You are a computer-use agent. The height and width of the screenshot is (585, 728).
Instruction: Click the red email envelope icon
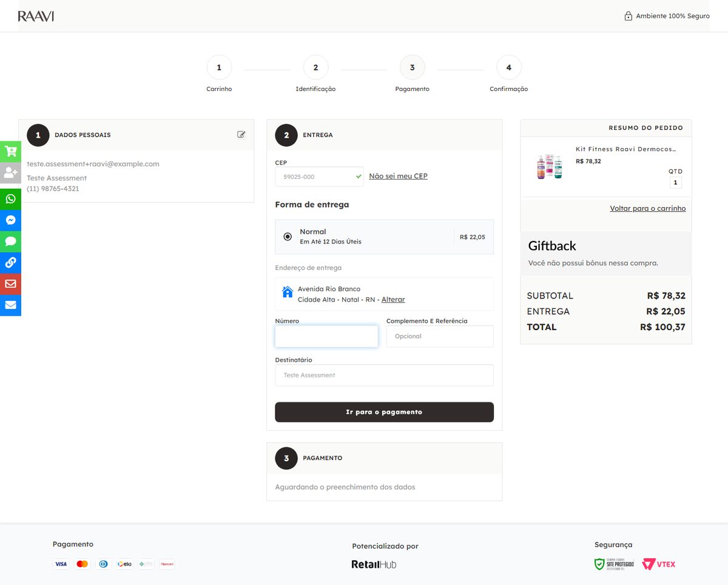click(x=10, y=284)
